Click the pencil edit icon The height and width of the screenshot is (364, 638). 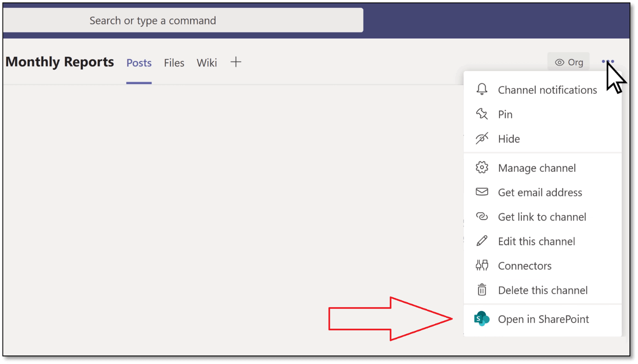[x=482, y=241]
